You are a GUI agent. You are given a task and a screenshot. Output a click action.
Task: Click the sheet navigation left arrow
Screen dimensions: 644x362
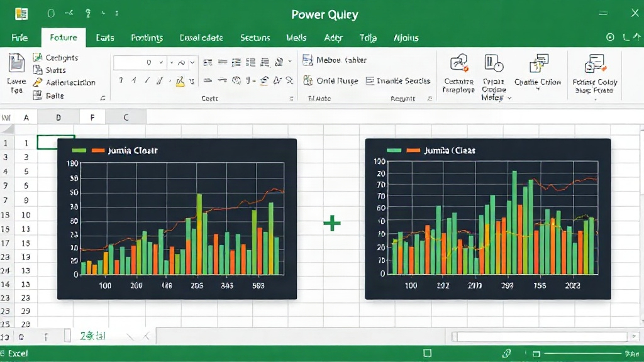click(x=130, y=337)
